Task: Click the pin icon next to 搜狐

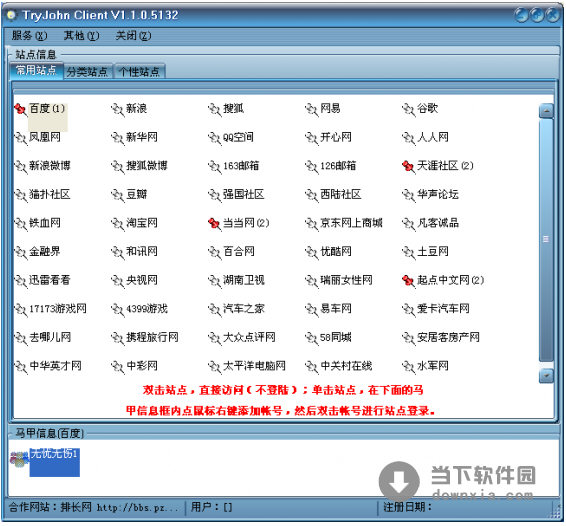Action: pos(214,109)
